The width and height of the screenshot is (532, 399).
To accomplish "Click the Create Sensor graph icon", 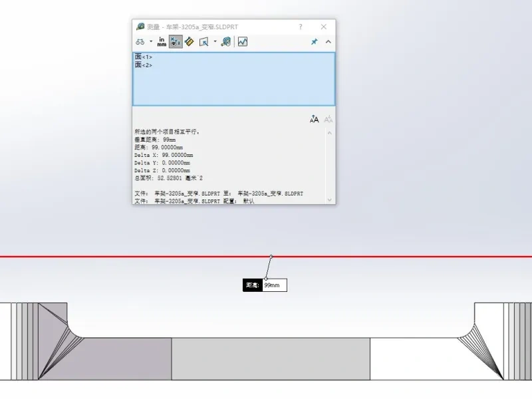I will pos(243,41).
